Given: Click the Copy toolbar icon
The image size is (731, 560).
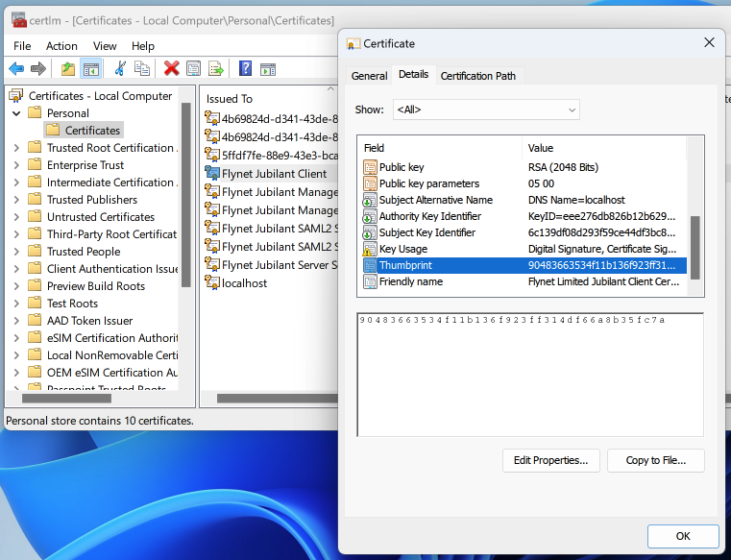Looking at the screenshot, I should click(x=142, y=68).
